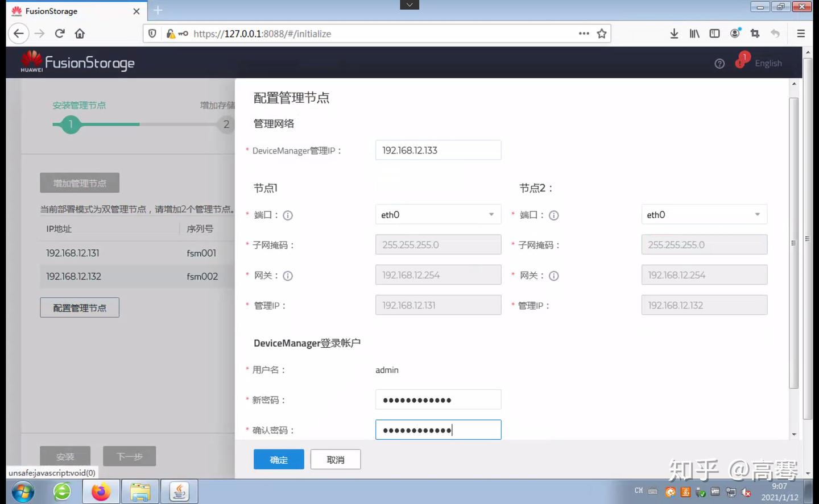This screenshot has height=504, width=819.
Task: Open the Firefox downloads icon
Action: [x=673, y=34]
